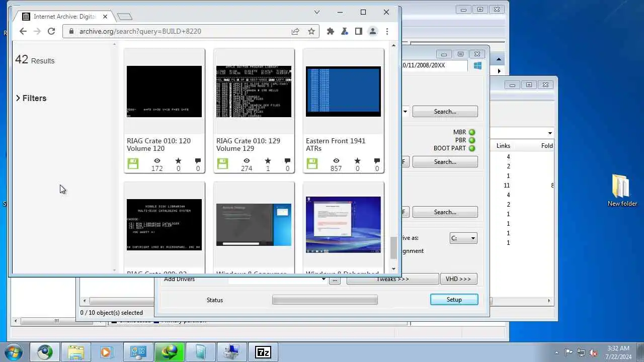Click Setup button in WinNTSetup
Screen dimensions: 644x362
[x=454, y=300]
